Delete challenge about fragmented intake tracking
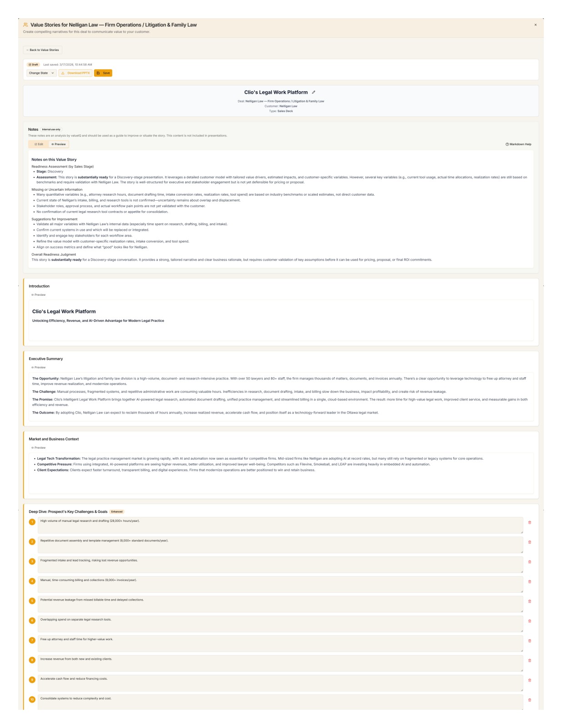The image size is (562, 728). pyautogui.click(x=530, y=562)
